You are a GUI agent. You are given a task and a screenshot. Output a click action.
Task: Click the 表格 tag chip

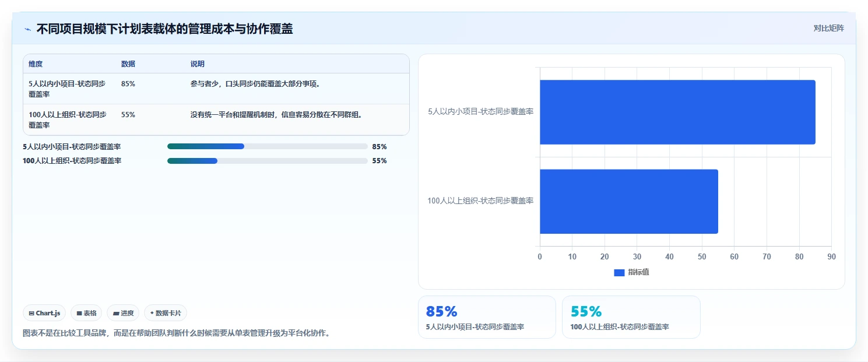(86, 313)
